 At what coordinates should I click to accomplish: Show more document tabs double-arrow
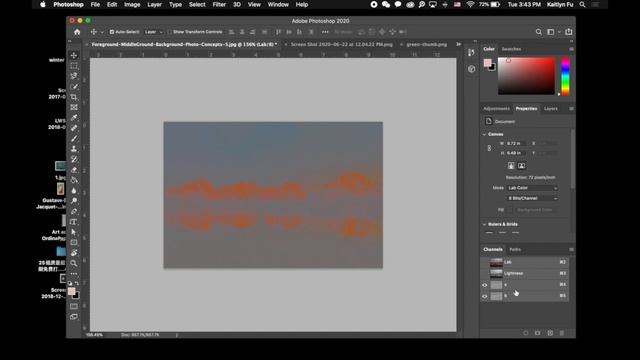coord(459,44)
